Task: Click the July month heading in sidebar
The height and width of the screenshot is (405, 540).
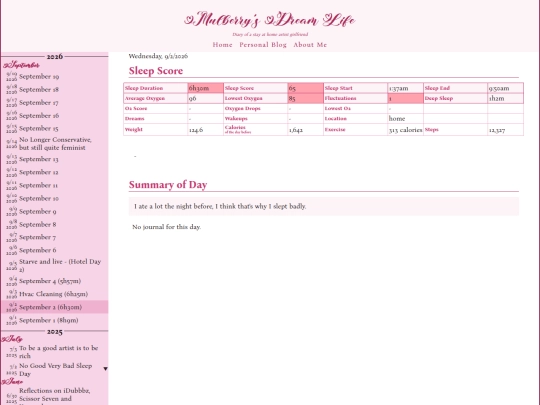Action: click(12, 339)
